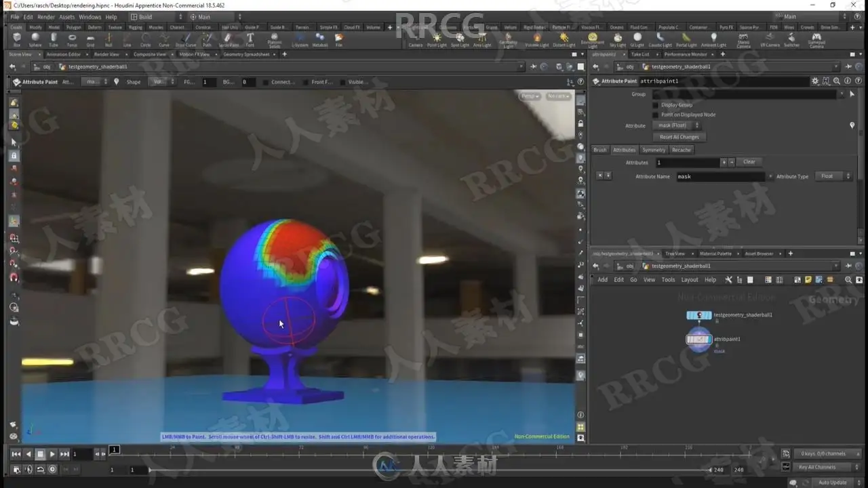The width and height of the screenshot is (868, 488).
Task: Add a Portal Light
Action: click(686, 40)
